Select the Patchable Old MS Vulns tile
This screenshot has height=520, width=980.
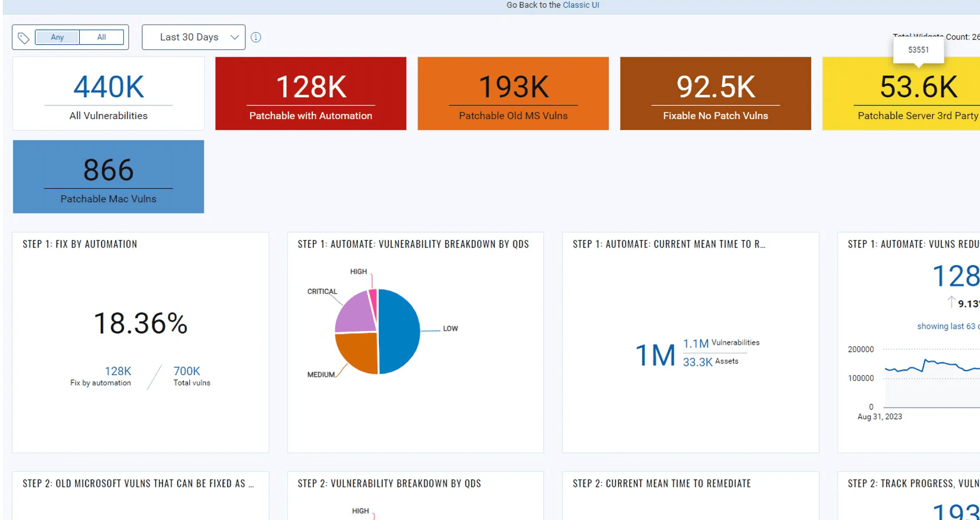(x=513, y=93)
